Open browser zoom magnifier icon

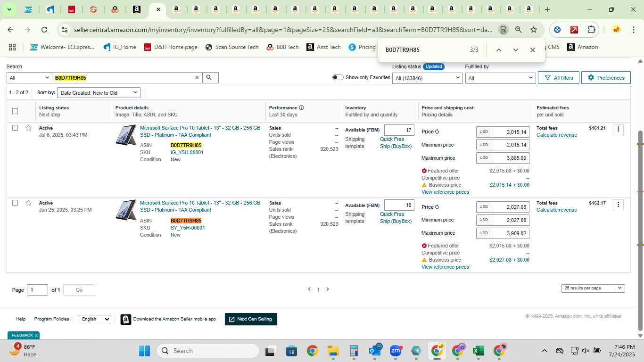[519, 30]
